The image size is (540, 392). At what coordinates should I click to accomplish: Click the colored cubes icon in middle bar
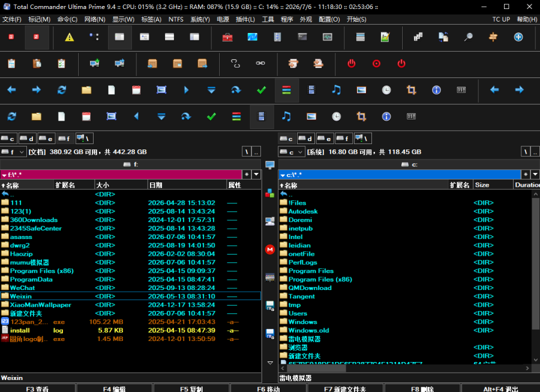pyautogui.click(x=270, y=193)
